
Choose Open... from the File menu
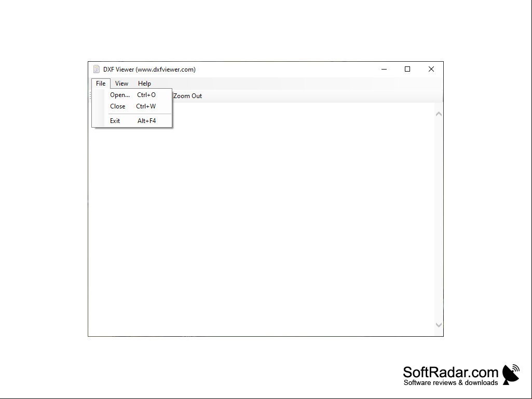(x=132, y=95)
